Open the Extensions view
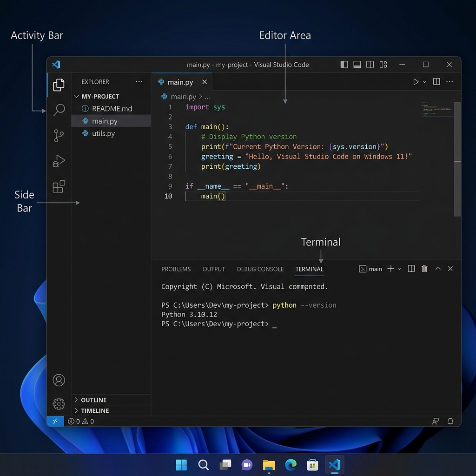476x476 pixels. (x=59, y=186)
